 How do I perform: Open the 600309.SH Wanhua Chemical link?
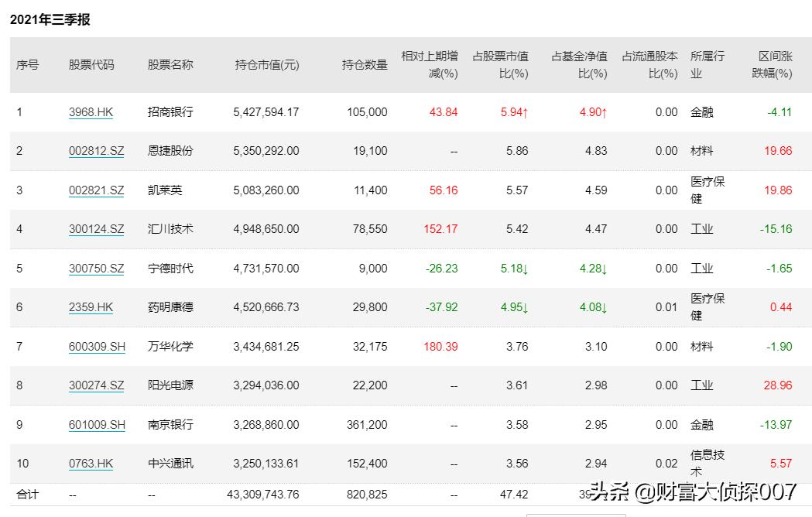(96, 346)
